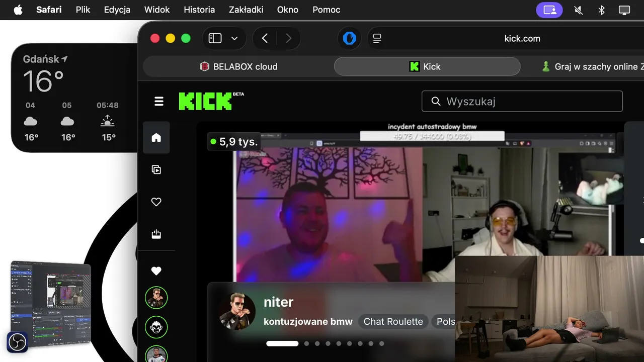Open the display status menu icon

click(624, 10)
